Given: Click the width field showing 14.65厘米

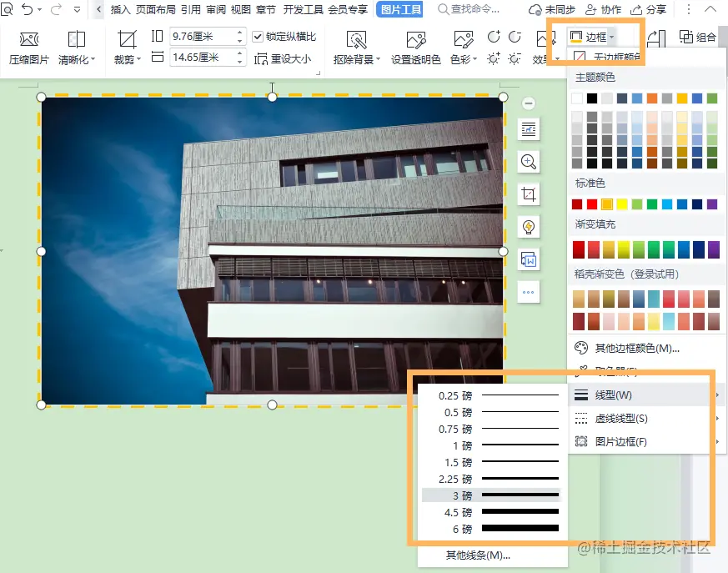Looking at the screenshot, I should (203, 58).
